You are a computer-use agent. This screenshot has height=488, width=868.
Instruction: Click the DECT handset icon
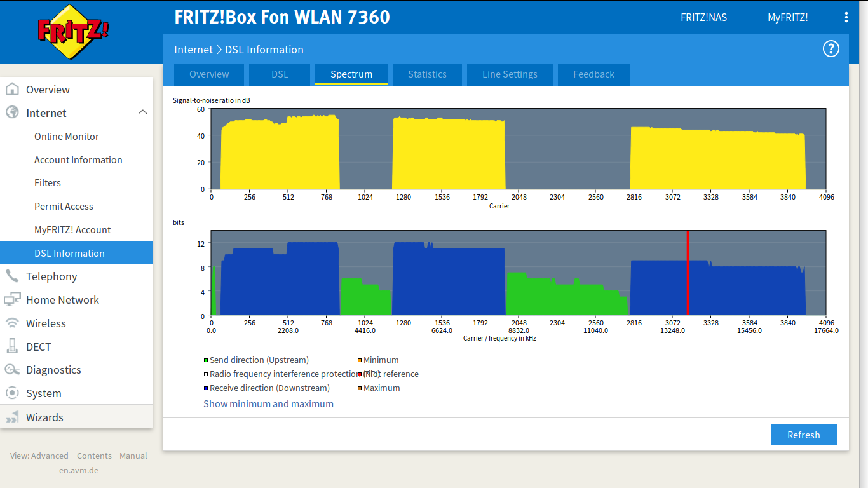click(x=12, y=347)
